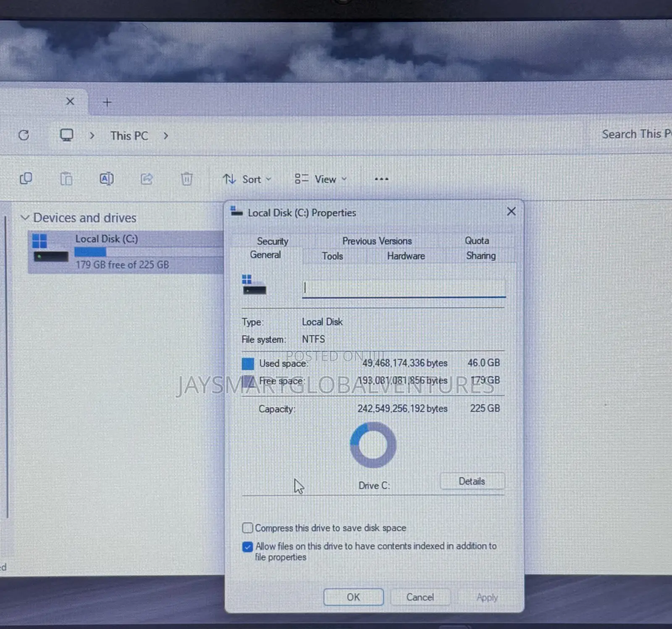Click the This PC monitor icon in address bar
Viewport: 672px width, 629px height.
(66, 135)
